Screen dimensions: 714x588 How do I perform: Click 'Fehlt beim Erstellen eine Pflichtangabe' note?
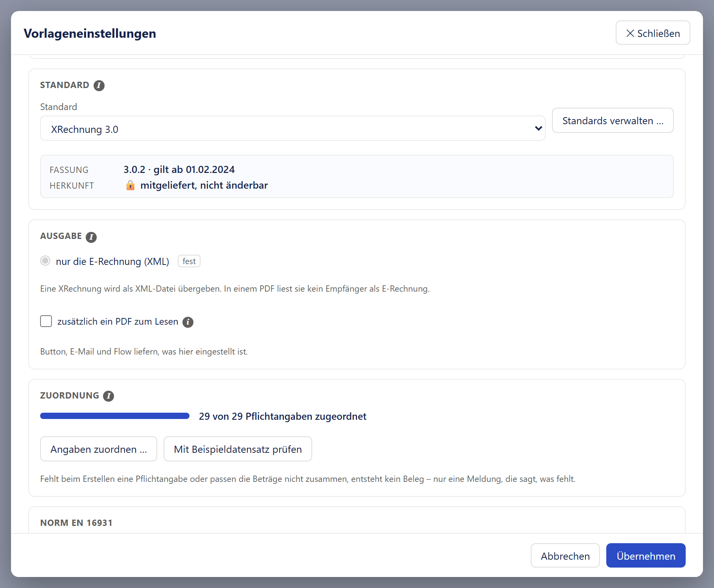tap(308, 479)
